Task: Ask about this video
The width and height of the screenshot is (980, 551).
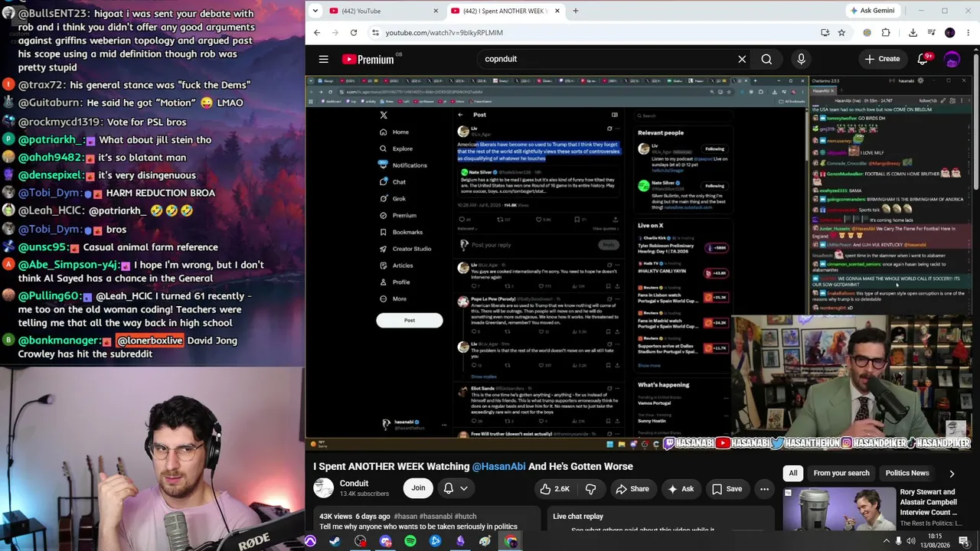Action: tap(680, 489)
